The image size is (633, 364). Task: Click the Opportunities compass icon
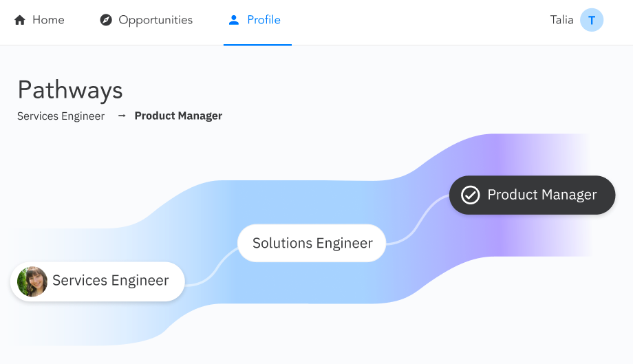pos(105,20)
